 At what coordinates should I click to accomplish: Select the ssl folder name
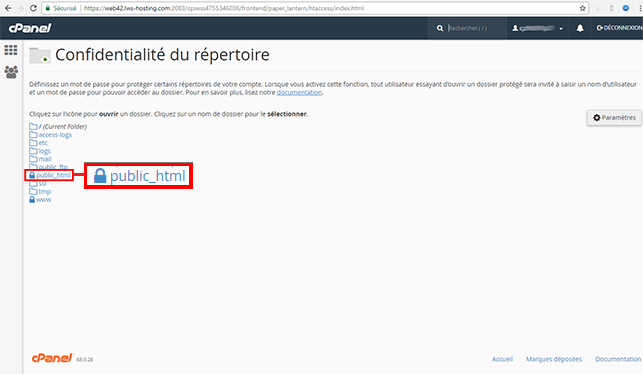tap(42, 183)
